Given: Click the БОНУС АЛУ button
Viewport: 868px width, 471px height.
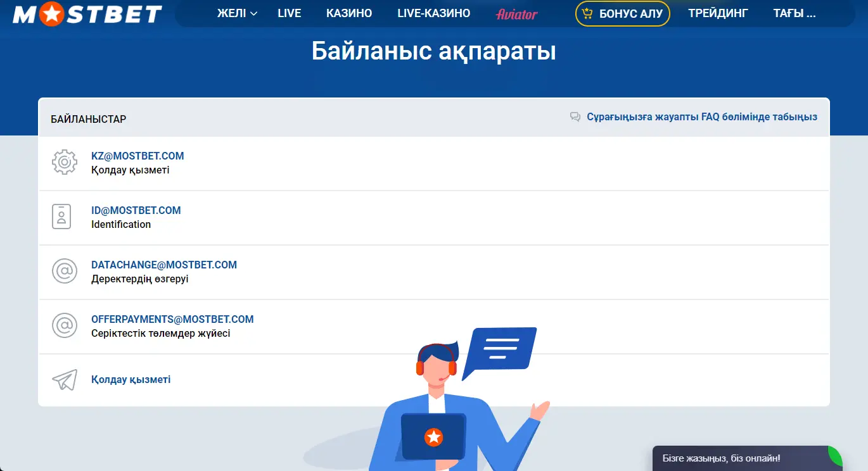Looking at the screenshot, I should point(623,13).
